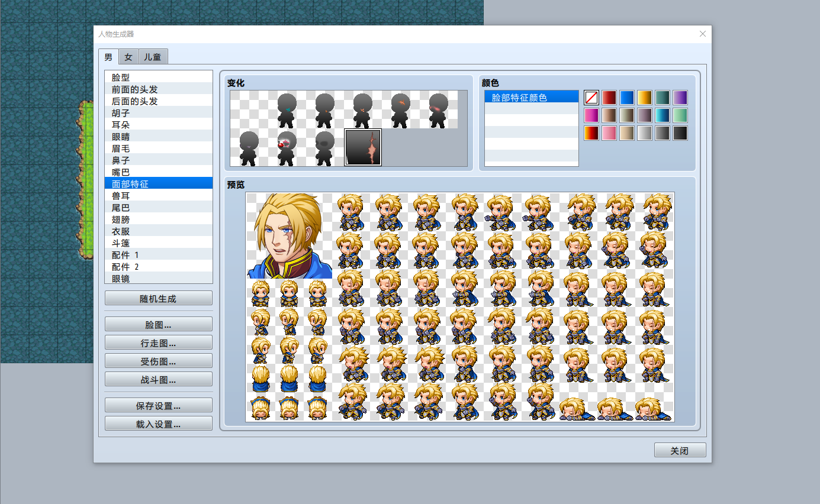The width and height of the screenshot is (820, 504).
Task: Select the orange-to-red flame color swatch
Action: click(591, 133)
